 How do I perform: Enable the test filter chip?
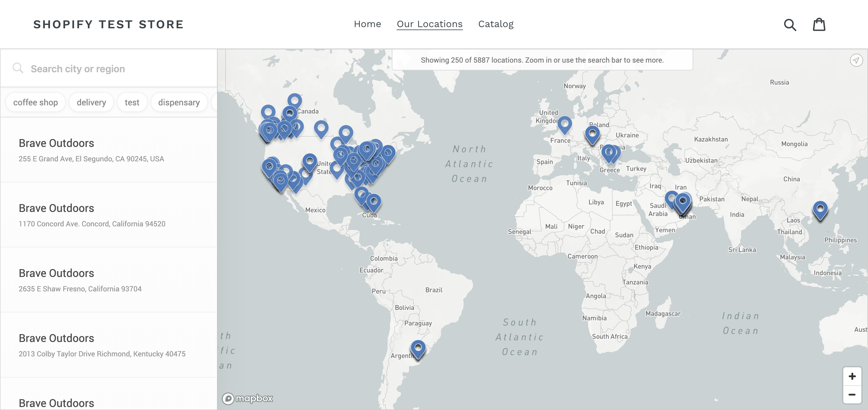click(x=132, y=102)
